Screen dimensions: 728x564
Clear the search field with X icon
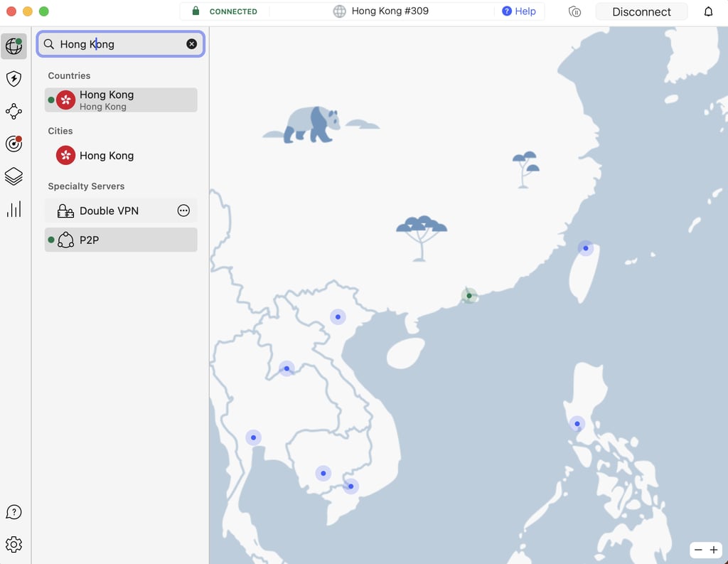tap(191, 43)
